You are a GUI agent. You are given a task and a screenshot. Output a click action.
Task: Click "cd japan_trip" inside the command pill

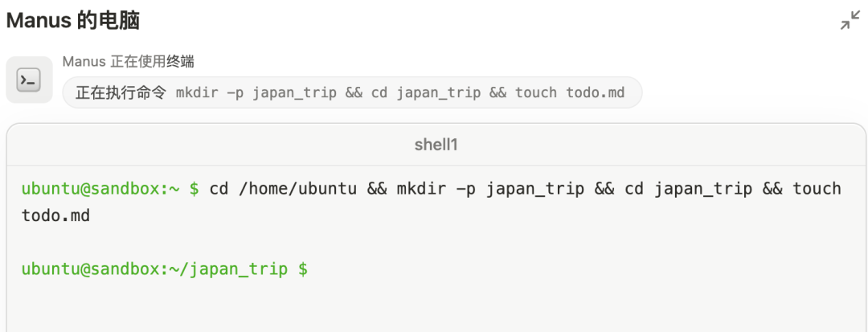pyautogui.click(x=425, y=92)
